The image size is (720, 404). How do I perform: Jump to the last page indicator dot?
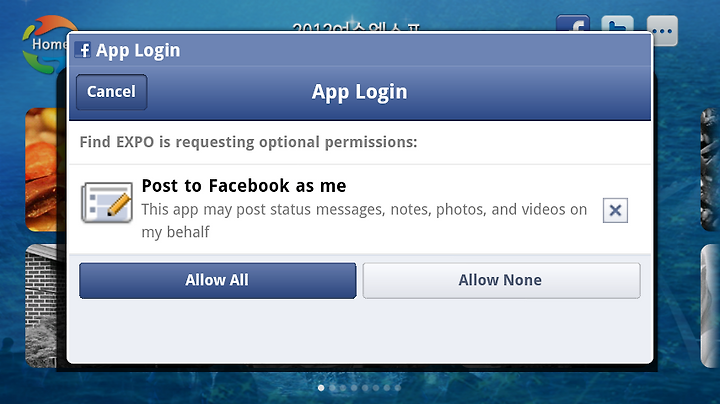[398, 388]
